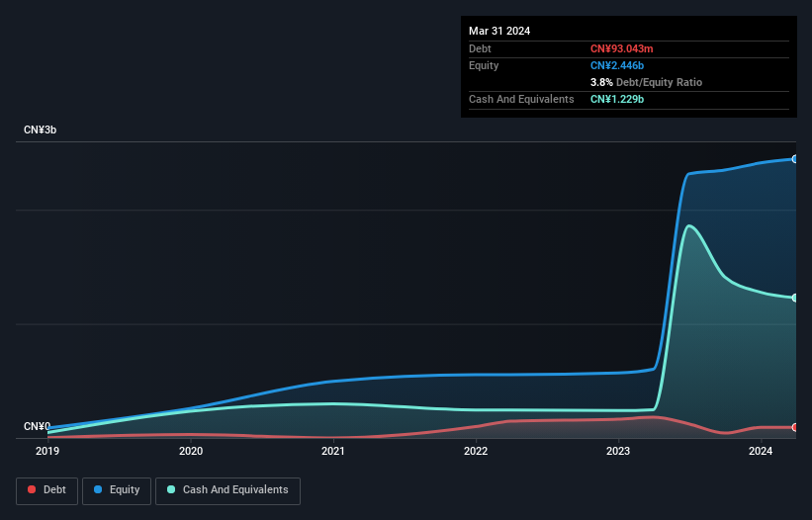Select the Debt endpoint marker on chart

(795, 427)
